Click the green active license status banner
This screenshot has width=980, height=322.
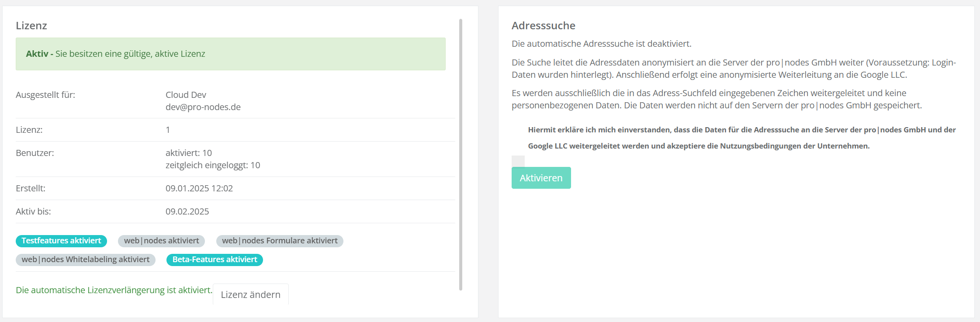tap(230, 54)
